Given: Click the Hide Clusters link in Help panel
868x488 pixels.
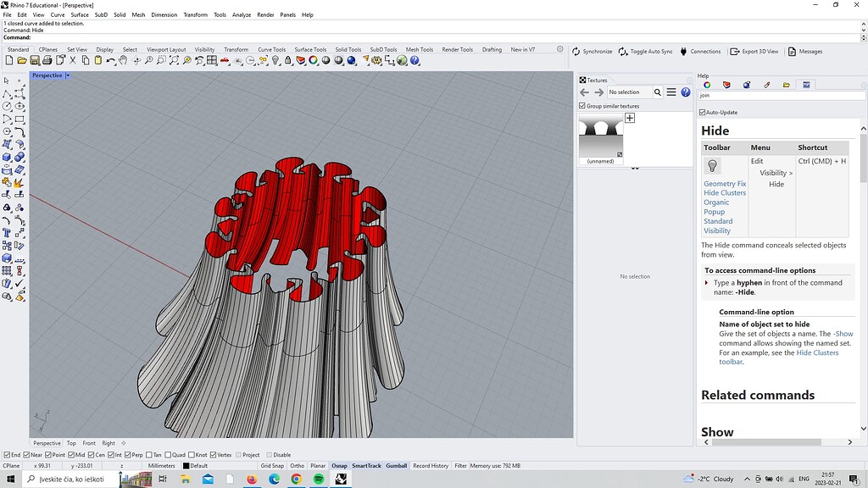Looking at the screenshot, I should tap(725, 192).
